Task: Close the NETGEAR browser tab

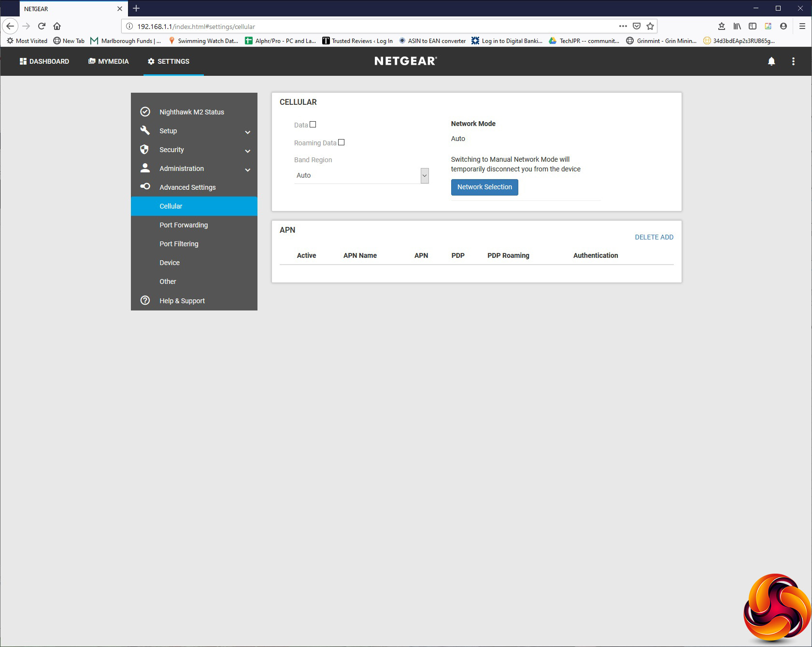Action: 120,9
